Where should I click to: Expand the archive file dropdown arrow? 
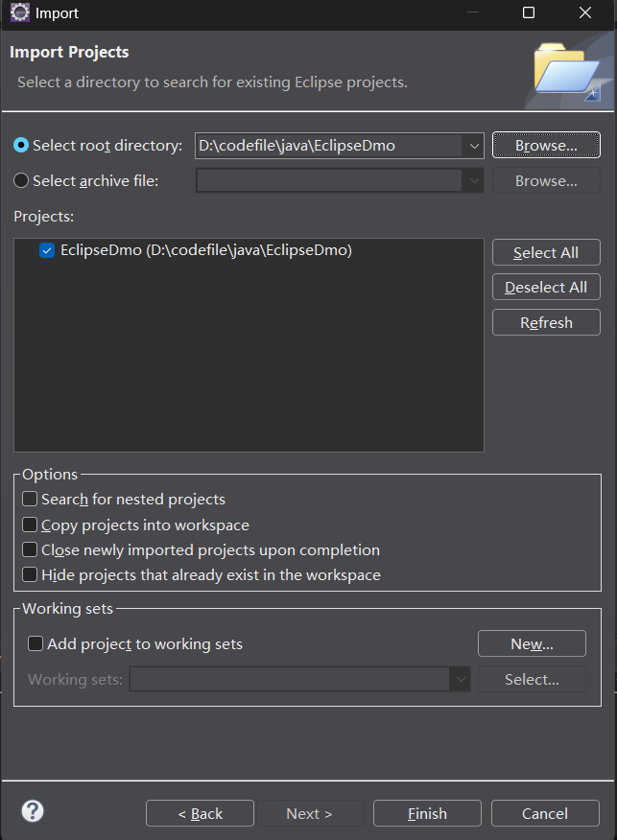(474, 181)
